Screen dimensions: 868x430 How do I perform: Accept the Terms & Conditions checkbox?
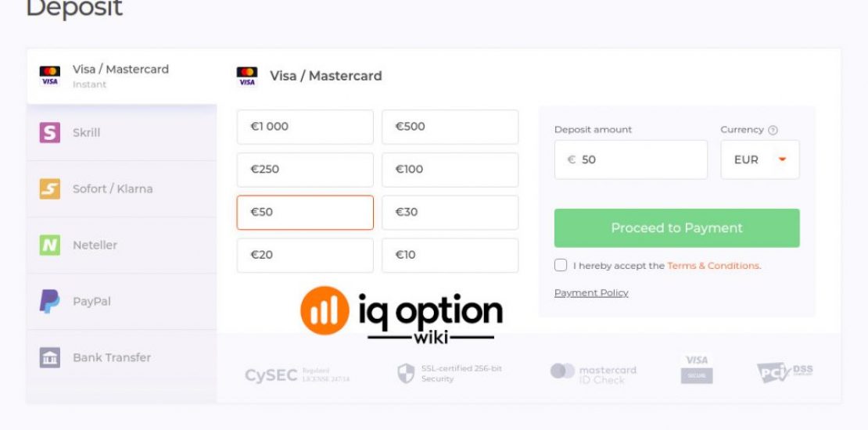[561, 265]
